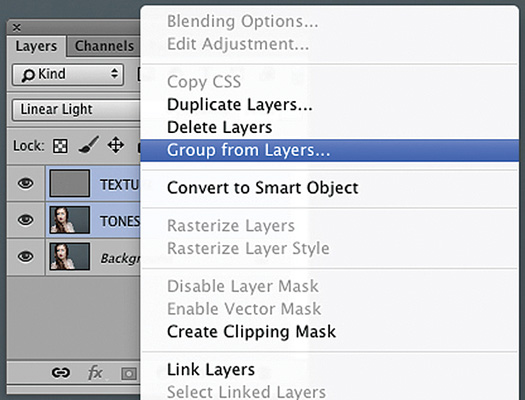Screen dimensions: 525x400
Task: Click the lock image pixels brush icon
Action: (x=89, y=145)
